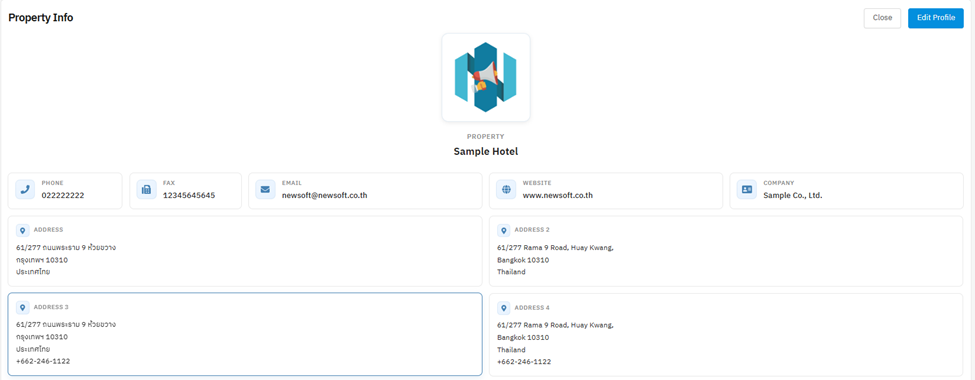Click the fax machine icon

(x=146, y=190)
